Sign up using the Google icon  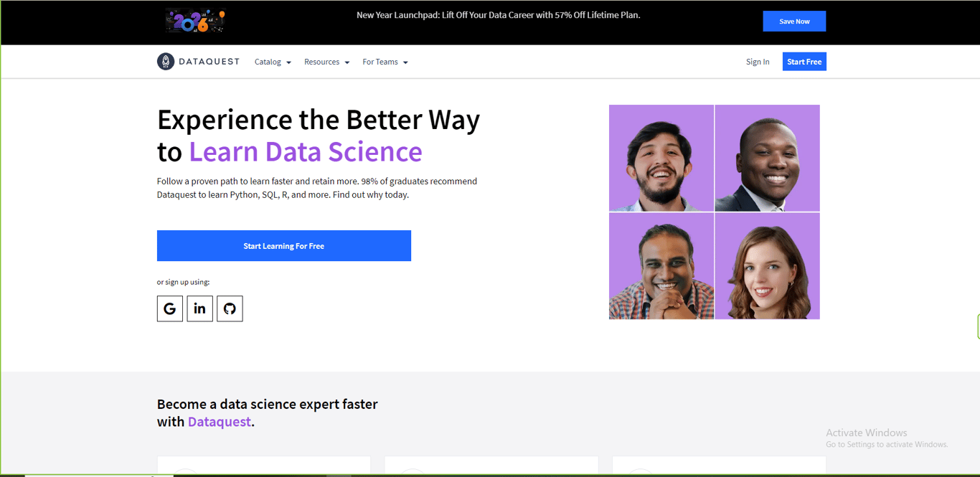click(x=170, y=308)
